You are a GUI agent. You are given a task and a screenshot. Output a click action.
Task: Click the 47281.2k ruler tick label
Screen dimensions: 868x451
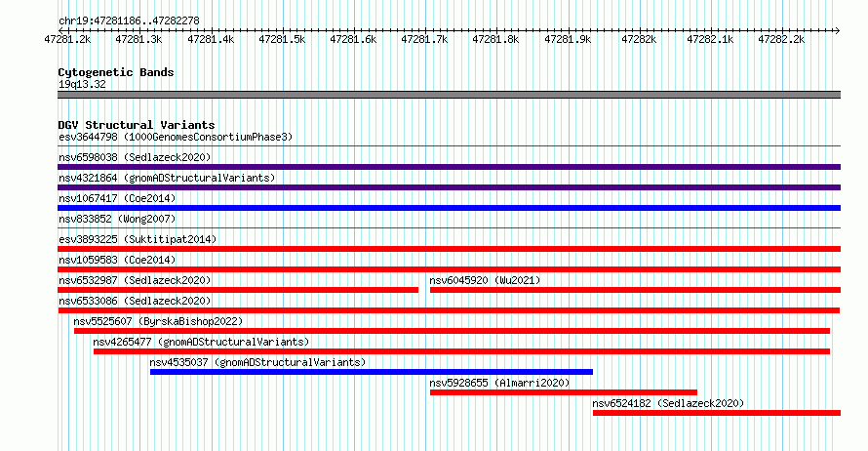coord(67,39)
